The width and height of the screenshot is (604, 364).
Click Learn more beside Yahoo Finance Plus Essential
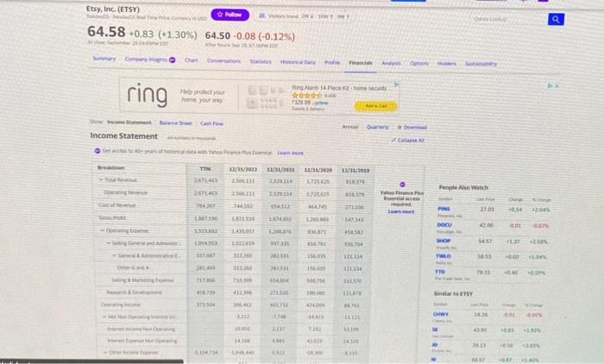291,153
